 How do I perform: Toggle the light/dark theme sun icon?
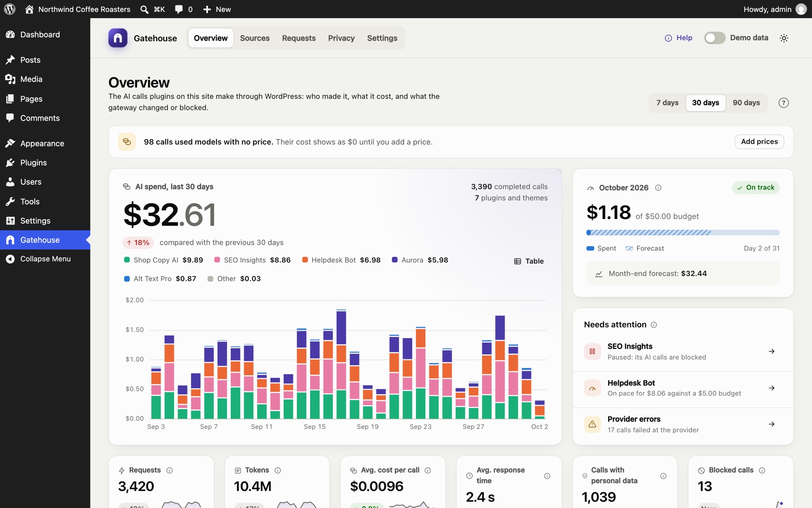[784, 38]
